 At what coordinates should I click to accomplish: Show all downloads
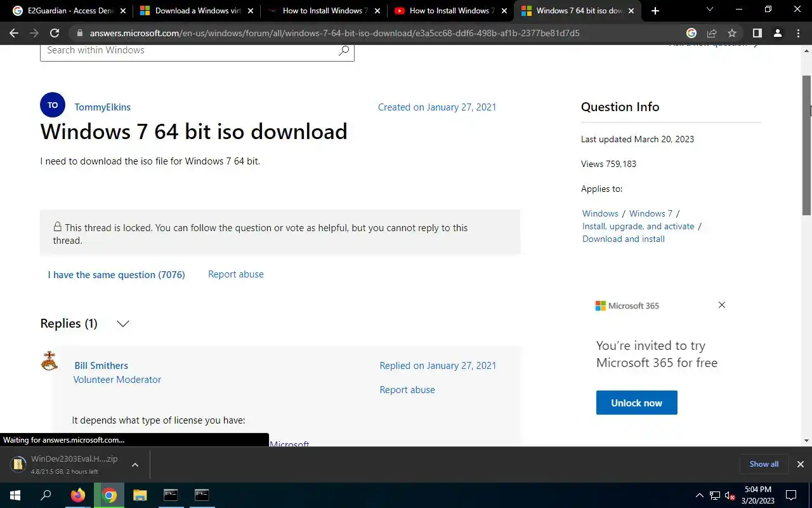[764, 464]
